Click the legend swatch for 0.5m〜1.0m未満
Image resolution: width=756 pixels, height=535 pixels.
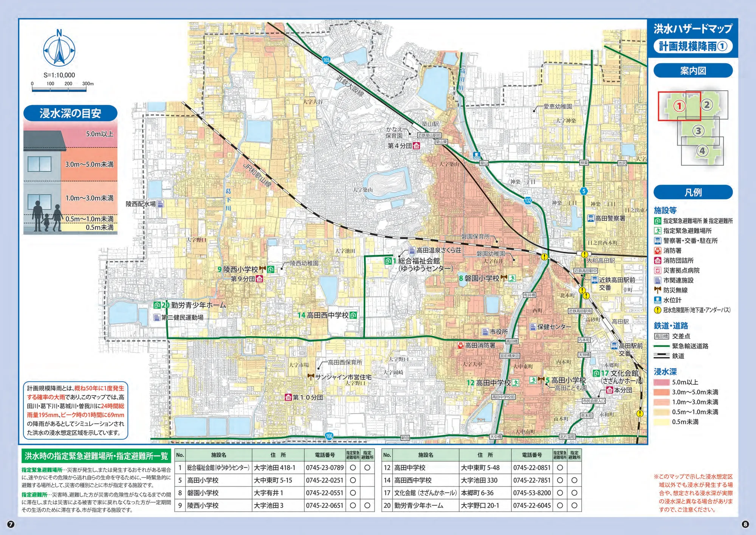(x=661, y=412)
